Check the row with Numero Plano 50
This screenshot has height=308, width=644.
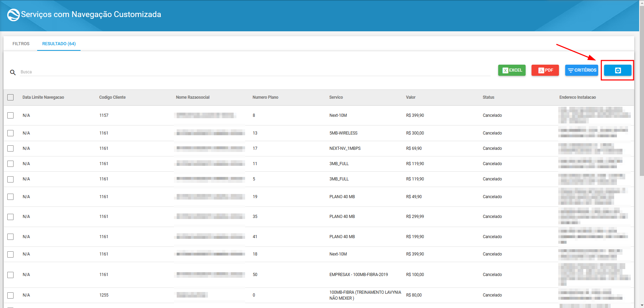point(10,275)
